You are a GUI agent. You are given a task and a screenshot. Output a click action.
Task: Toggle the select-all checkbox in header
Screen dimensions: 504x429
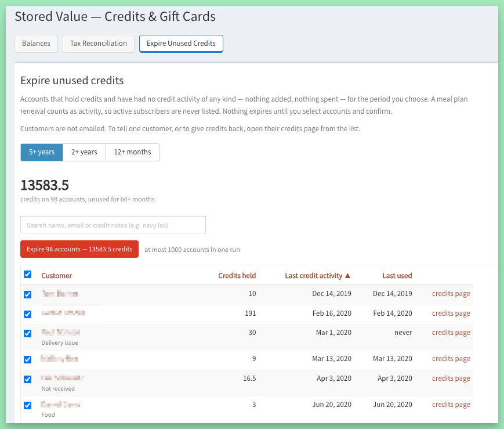point(28,274)
